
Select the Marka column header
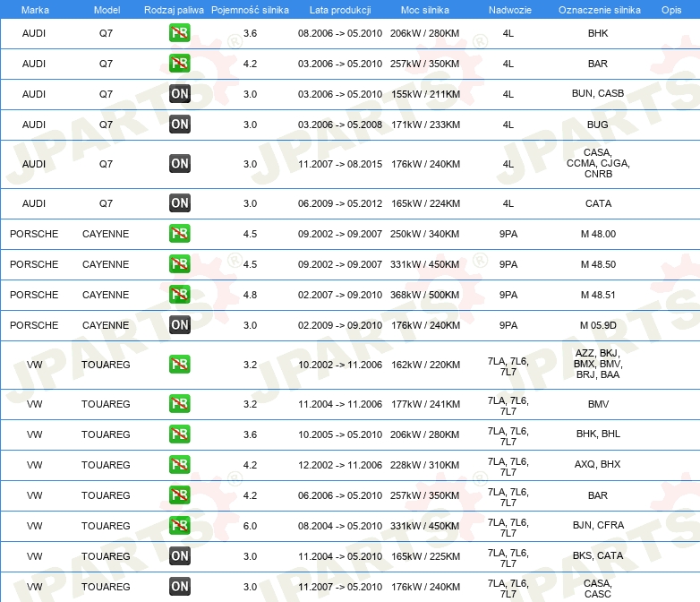pos(35,10)
